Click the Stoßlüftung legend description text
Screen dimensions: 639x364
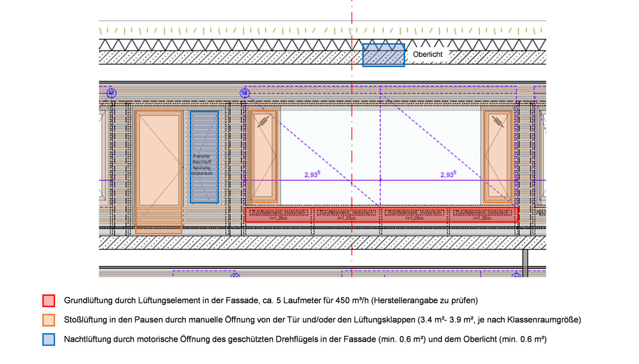click(x=322, y=320)
